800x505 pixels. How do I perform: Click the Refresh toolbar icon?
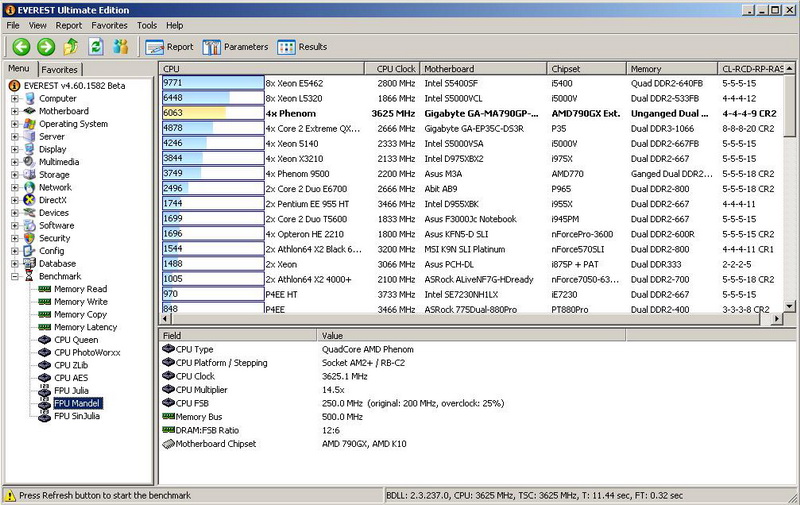pyautogui.click(x=95, y=47)
